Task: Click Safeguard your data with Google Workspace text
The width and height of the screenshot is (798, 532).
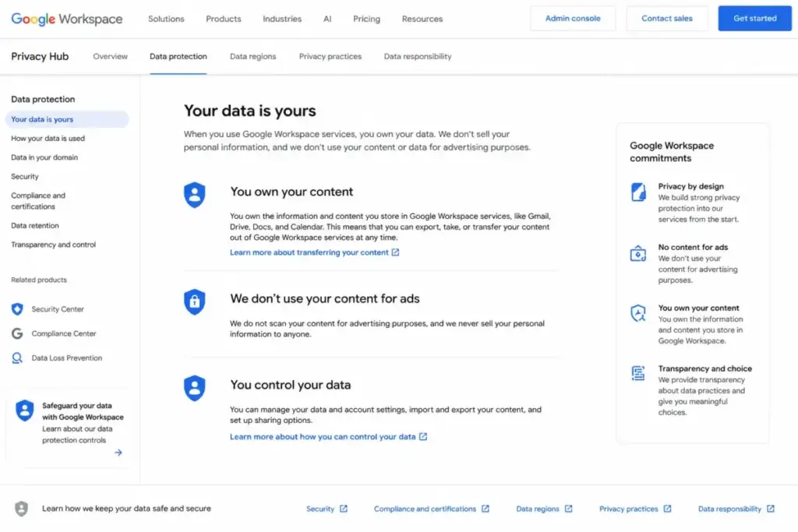Action: [x=83, y=411]
